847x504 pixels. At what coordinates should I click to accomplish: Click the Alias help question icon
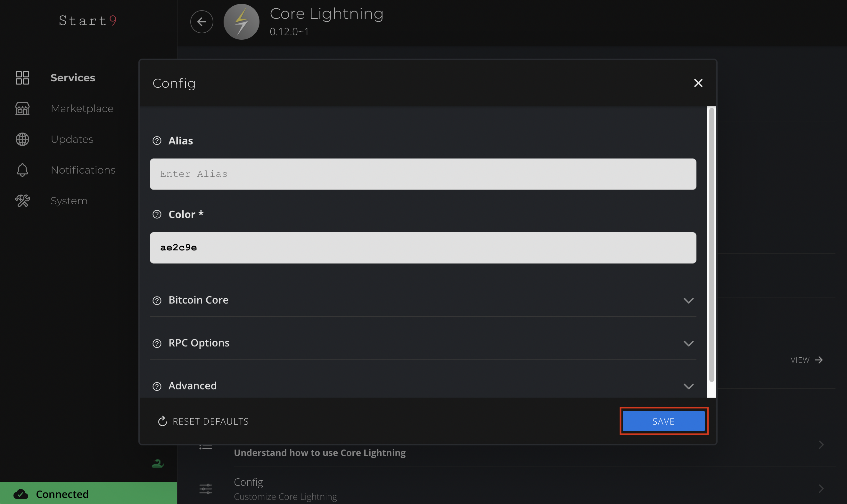click(157, 141)
